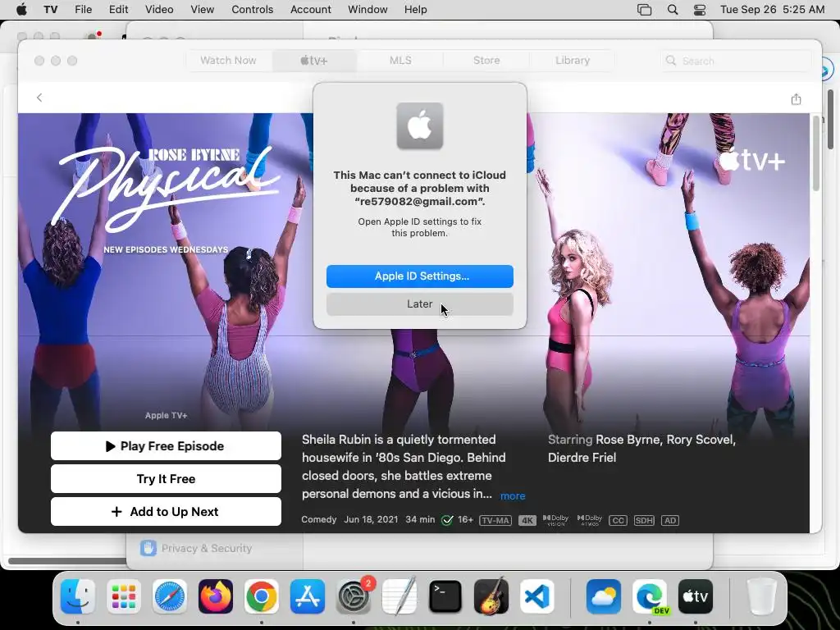This screenshot has width=840, height=630.
Task: Click the date and time in the menu bar
Action: pyautogui.click(x=772, y=10)
